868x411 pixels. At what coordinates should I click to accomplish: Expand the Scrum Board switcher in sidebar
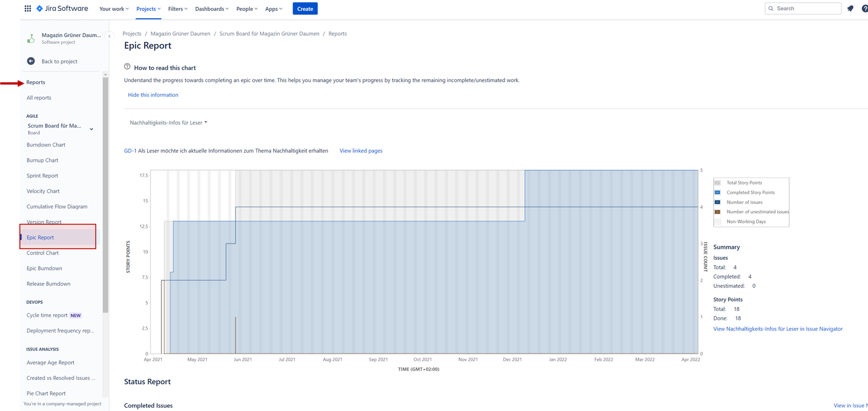tap(91, 129)
